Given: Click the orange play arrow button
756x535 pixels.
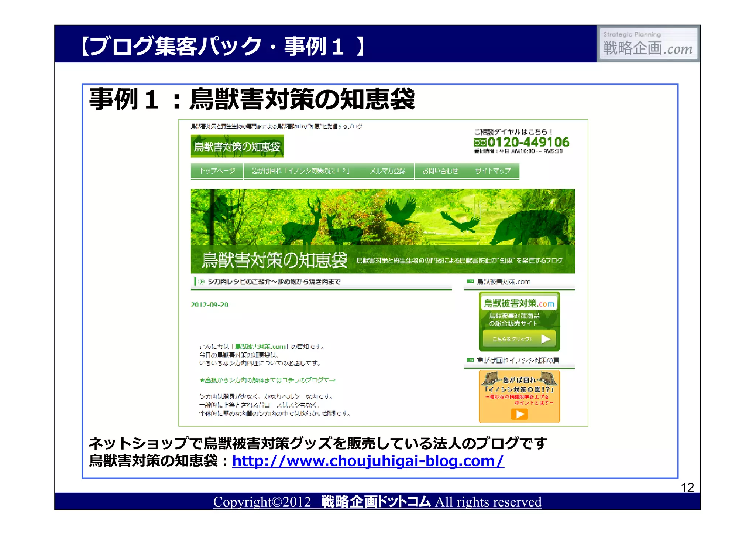Looking at the screenshot, I should [x=519, y=414].
